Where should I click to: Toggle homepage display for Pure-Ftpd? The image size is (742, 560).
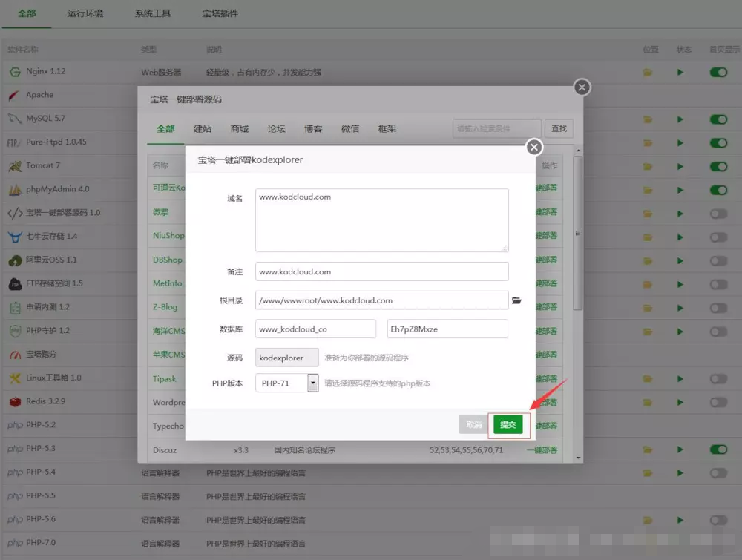pyautogui.click(x=718, y=143)
